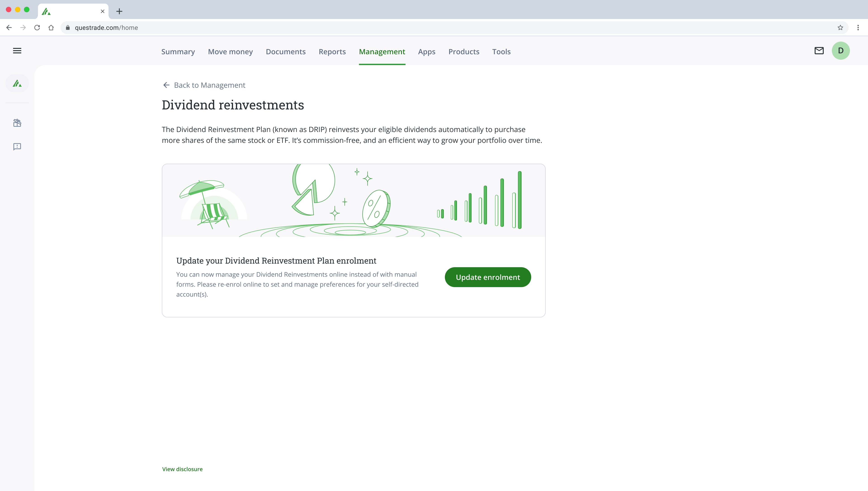Open the profile avatar D
This screenshot has height=491, width=868.
(840, 51)
